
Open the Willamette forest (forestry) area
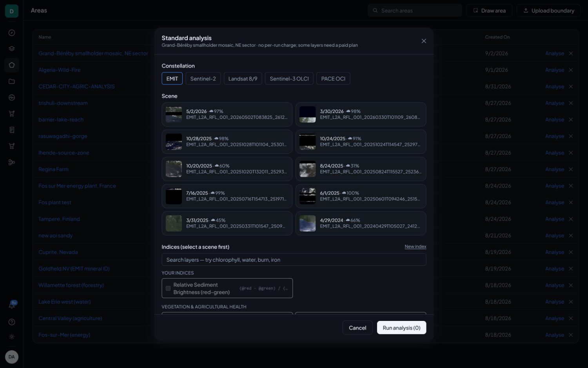pyautogui.click(x=71, y=285)
